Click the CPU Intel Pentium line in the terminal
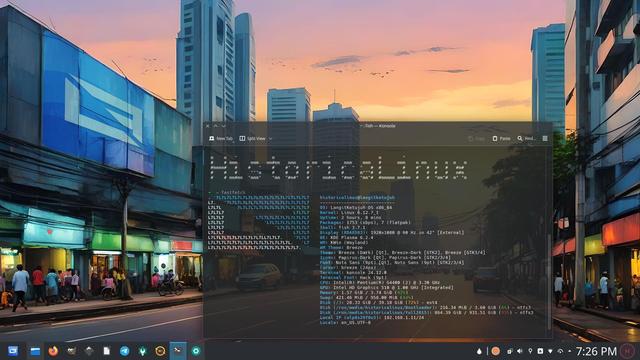This screenshot has height=360, width=640. click(x=380, y=282)
